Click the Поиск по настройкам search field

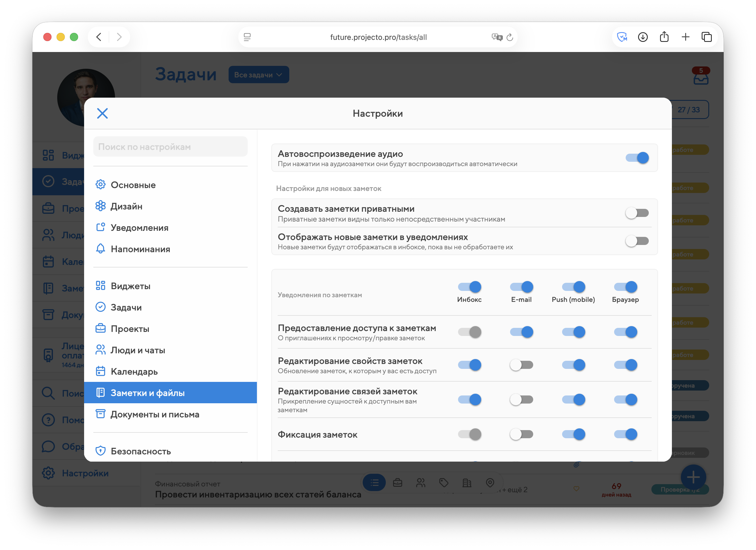170,147
